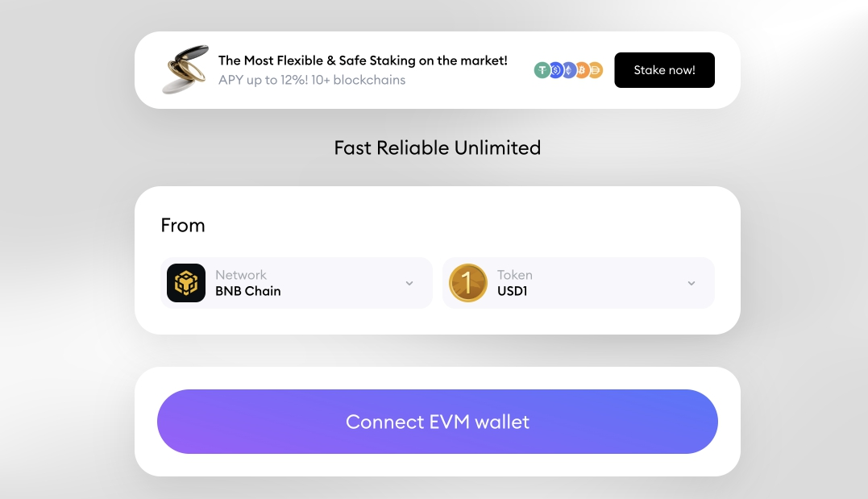Click the orange Bitcoin coin icon
This screenshot has width=868, height=499.
coord(582,70)
